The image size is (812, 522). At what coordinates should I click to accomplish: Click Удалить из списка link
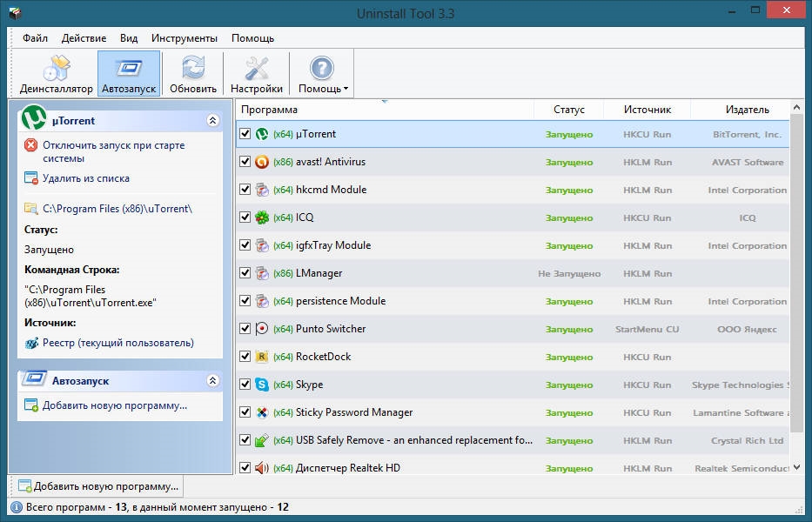click(x=86, y=178)
